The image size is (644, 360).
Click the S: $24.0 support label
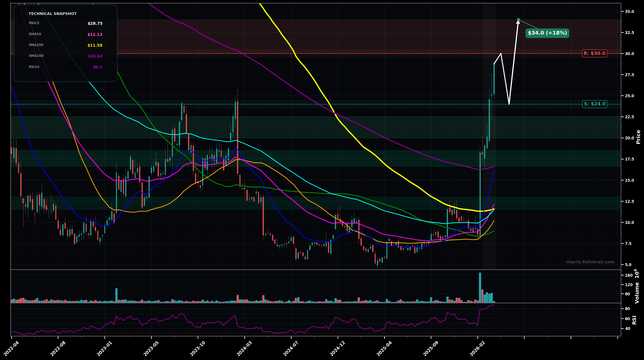coord(595,104)
